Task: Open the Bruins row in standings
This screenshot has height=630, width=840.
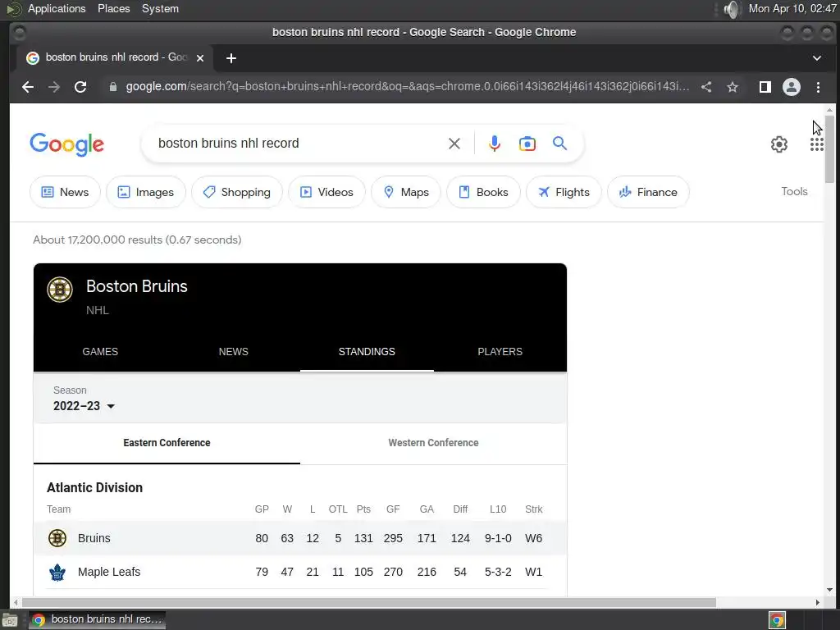Action: click(x=300, y=538)
